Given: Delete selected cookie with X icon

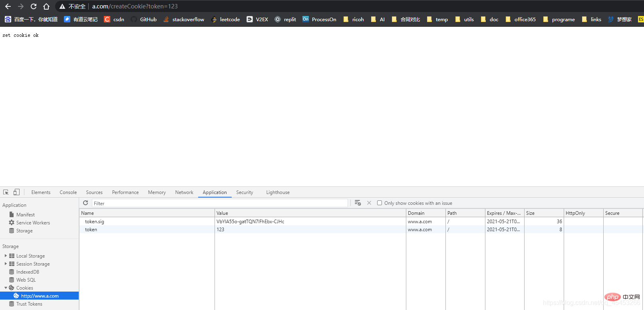Looking at the screenshot, I should [369, 203].
